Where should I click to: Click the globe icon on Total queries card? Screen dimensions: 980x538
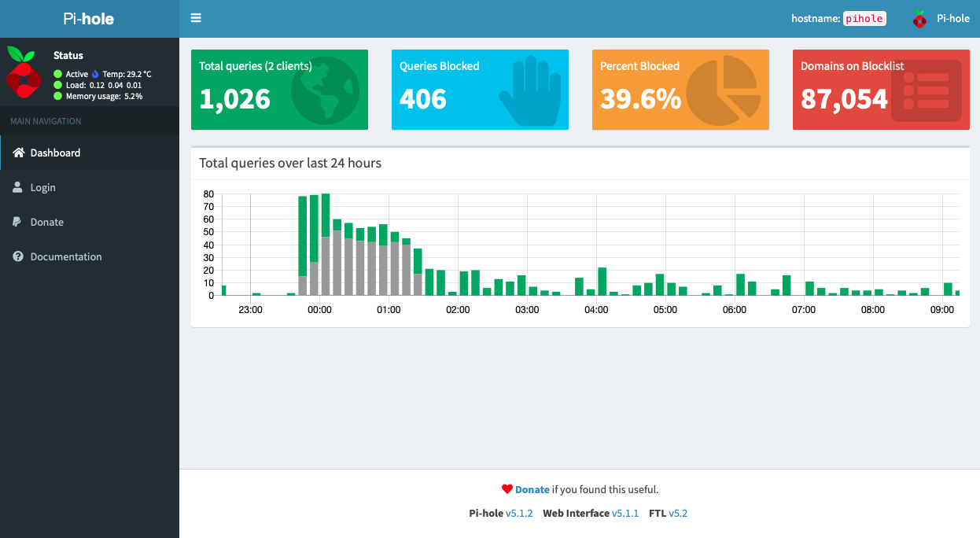point(325,90)
